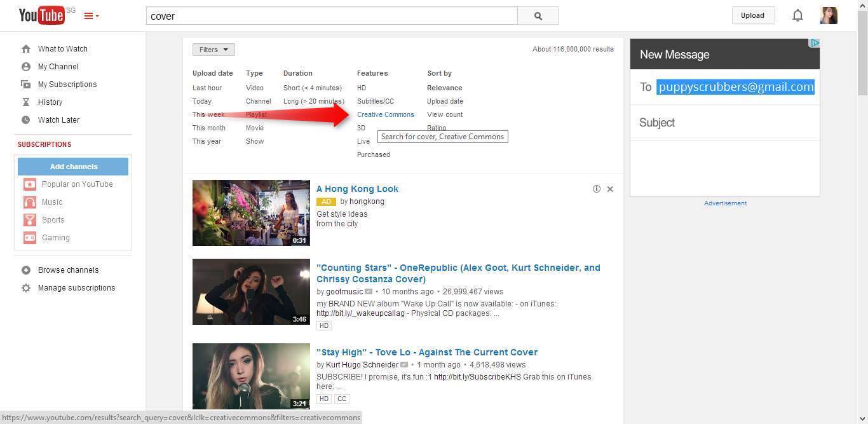Open the guide menu next to logo
Viewport: 868px width, 424px height.
click(x=91, y=16)
